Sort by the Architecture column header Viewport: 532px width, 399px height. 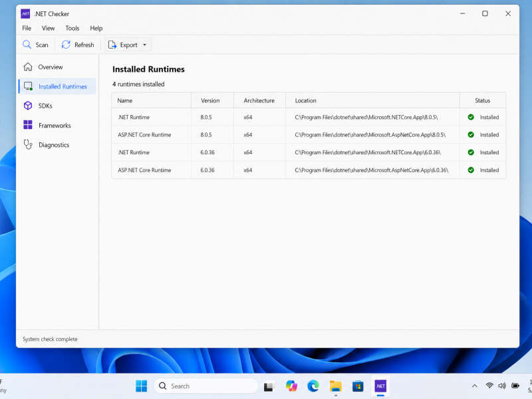pos(259,100)
